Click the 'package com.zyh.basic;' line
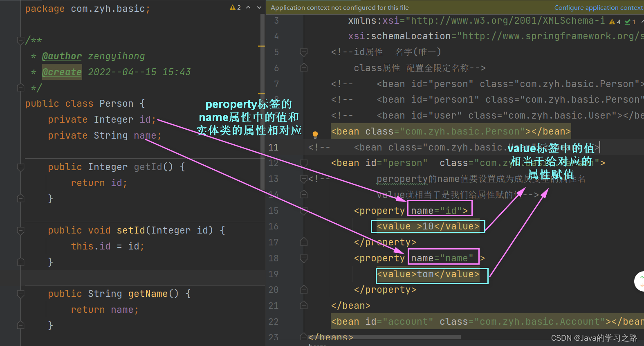Screen dimensions: 644x346 88,9
